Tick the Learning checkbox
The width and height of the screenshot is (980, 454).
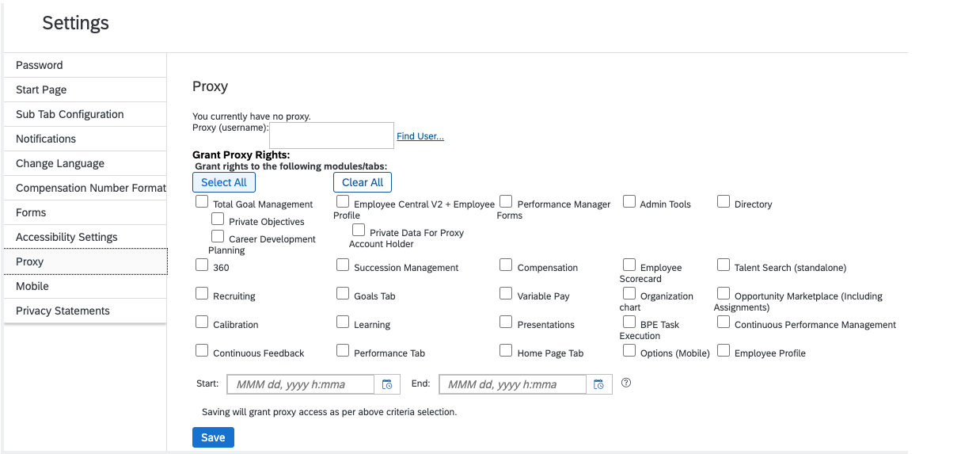(x=343, y=322)
